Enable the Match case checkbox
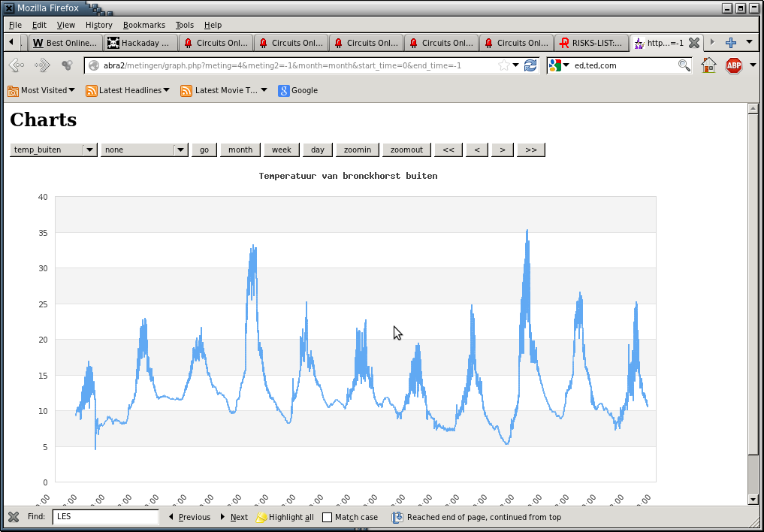 point(327,518)
